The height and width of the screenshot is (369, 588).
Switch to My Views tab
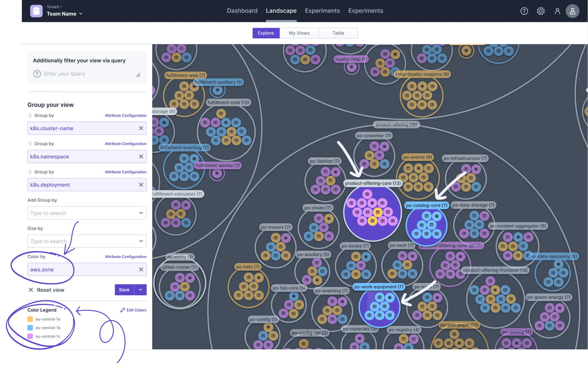(299, 33)
